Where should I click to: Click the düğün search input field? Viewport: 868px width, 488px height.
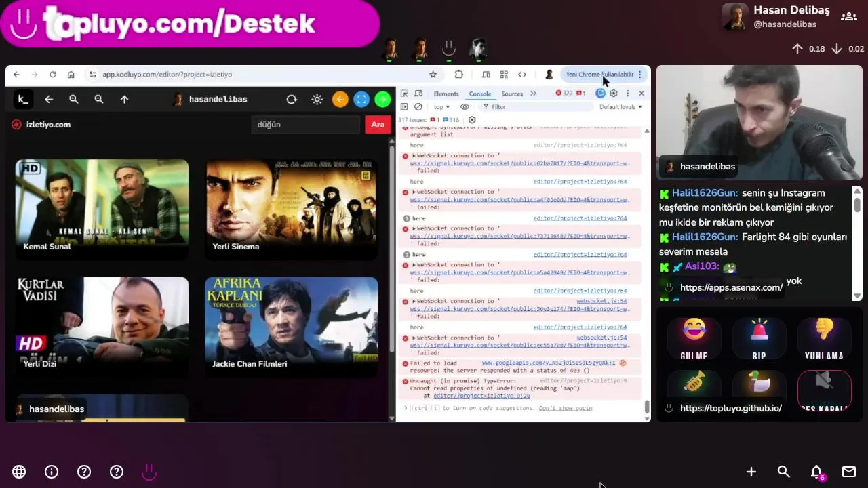(x=306, y=125)
